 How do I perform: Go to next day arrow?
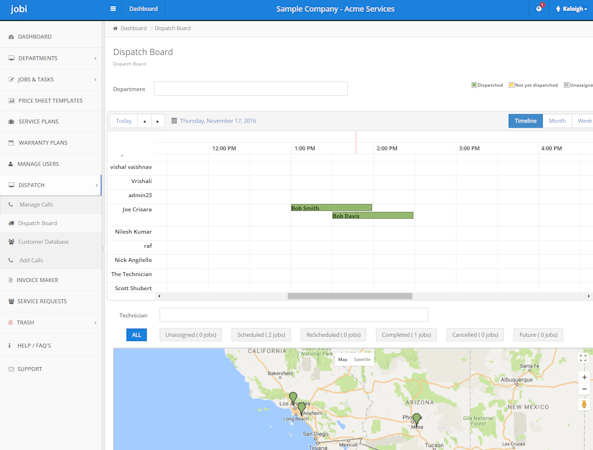point(158,121)
